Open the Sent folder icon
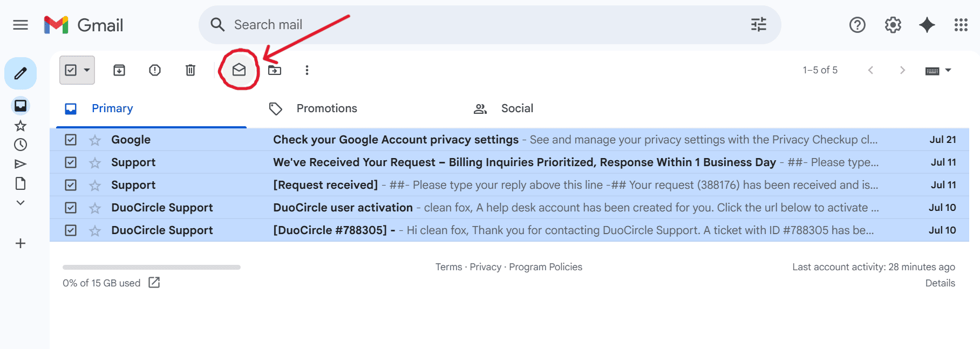Viewport: 980px width, 349px height. (20, 163)
